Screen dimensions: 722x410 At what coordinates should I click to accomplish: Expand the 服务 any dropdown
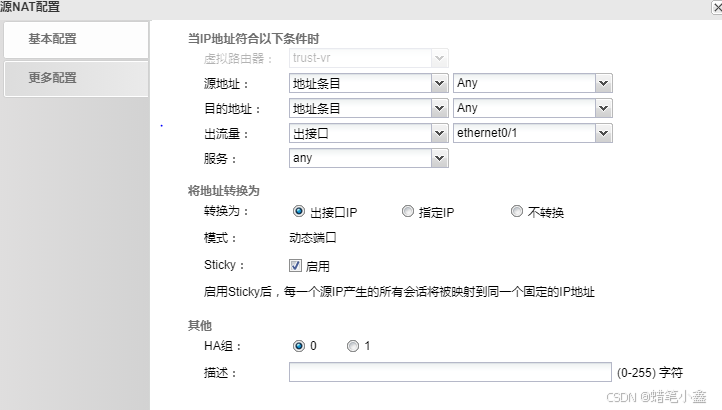point(439,158)
